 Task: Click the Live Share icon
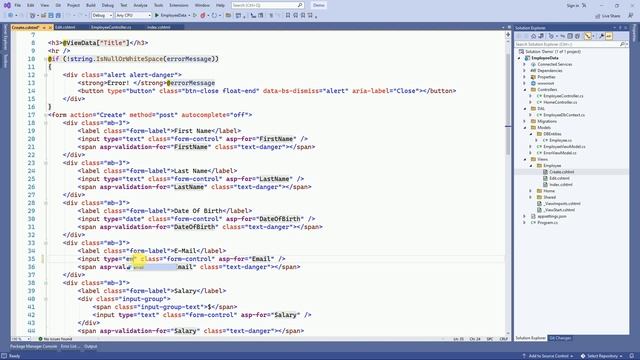tap(598, 16)
